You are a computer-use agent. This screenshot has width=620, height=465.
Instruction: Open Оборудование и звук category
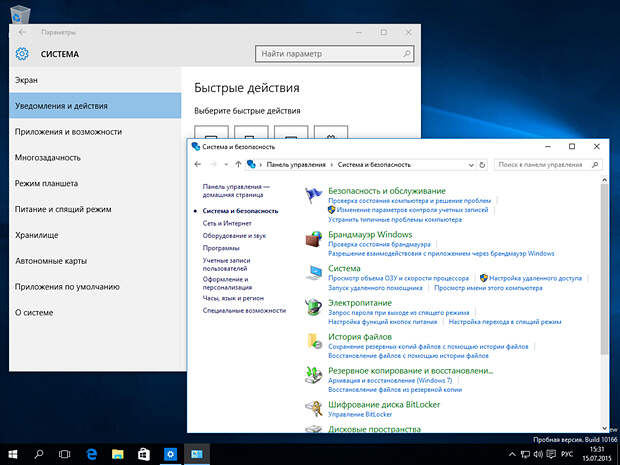[234, 236]
